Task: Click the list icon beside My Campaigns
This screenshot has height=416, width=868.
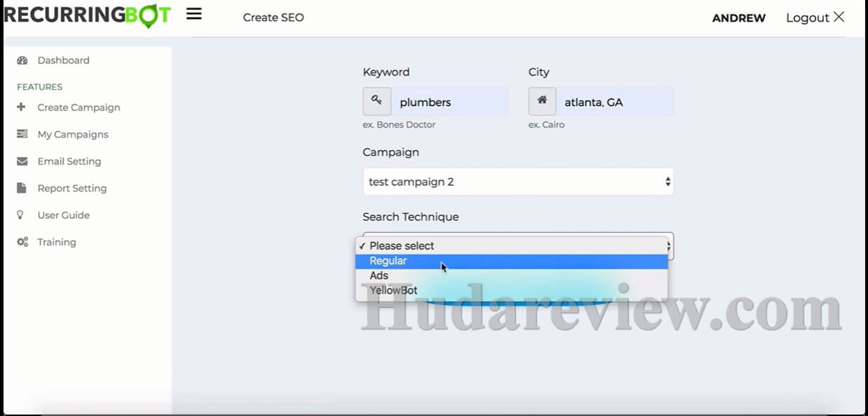Action: point(22,134)
